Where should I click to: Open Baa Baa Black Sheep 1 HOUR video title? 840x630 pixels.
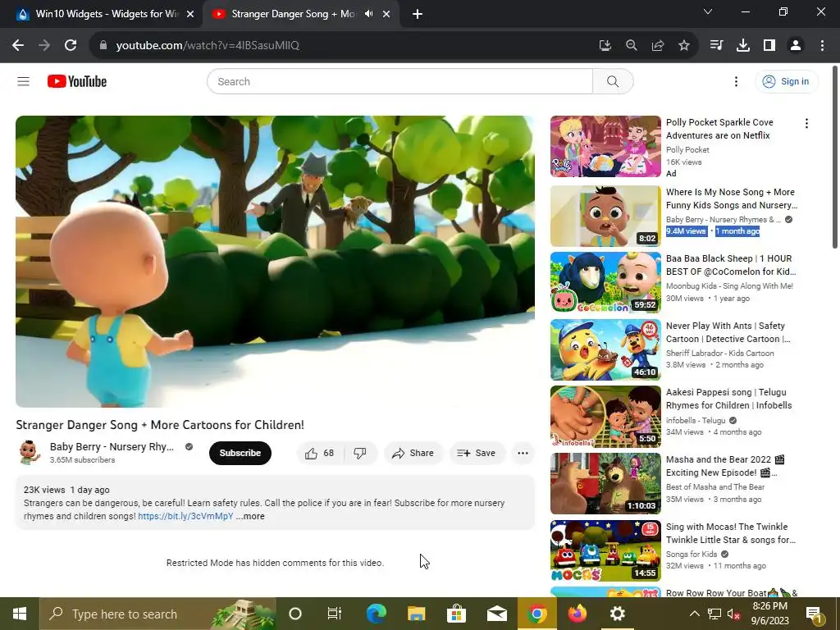point(731,265)
